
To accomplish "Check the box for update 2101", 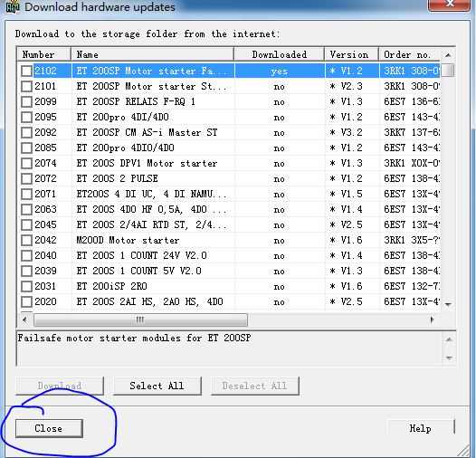I will [26, 87].
